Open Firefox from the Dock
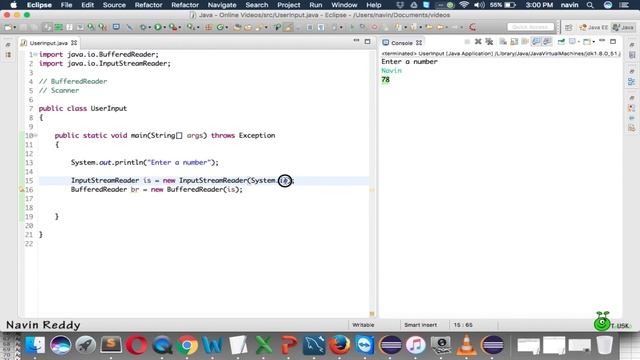The height and width of the screenshot is (360, 640). click(339, 345)
